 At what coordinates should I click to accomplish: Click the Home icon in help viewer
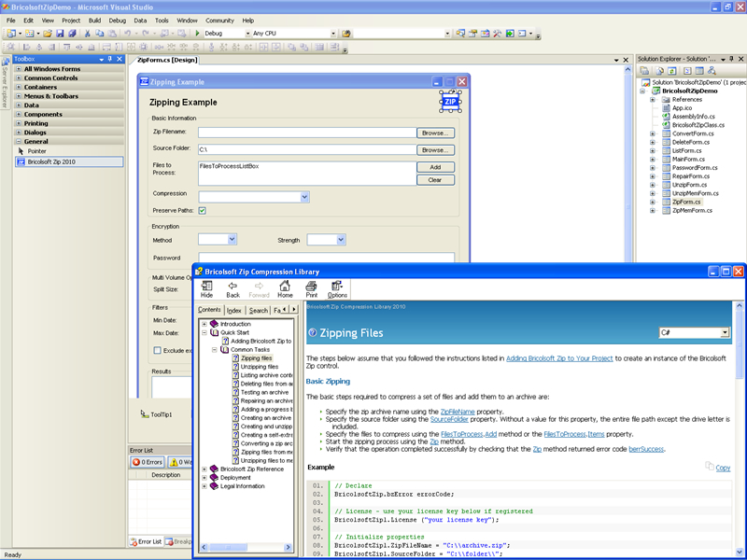[x=285, y=289]
